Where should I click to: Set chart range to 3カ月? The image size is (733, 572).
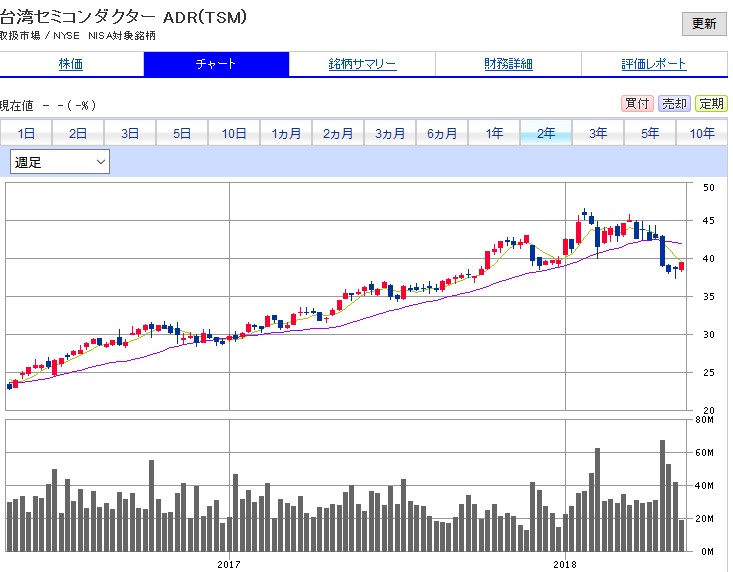tap(390, 133)
